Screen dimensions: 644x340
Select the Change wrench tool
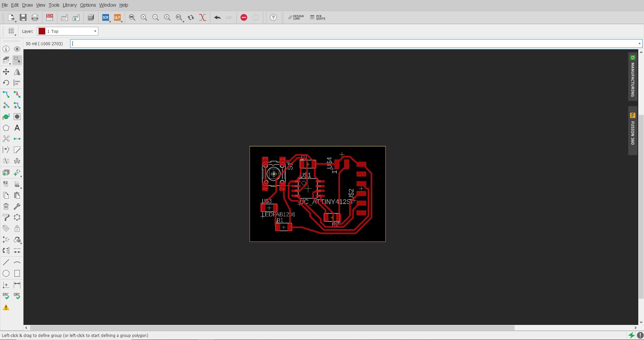pos(17,206)
